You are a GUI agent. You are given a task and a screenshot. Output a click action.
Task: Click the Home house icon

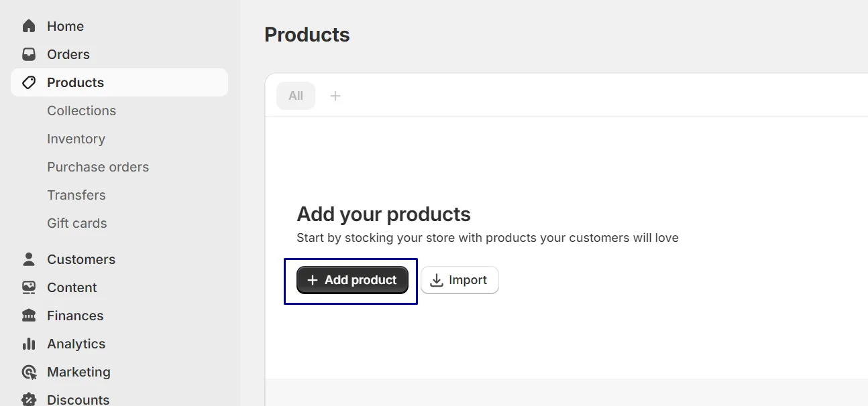pyautogui.click(x=29, y=26)
